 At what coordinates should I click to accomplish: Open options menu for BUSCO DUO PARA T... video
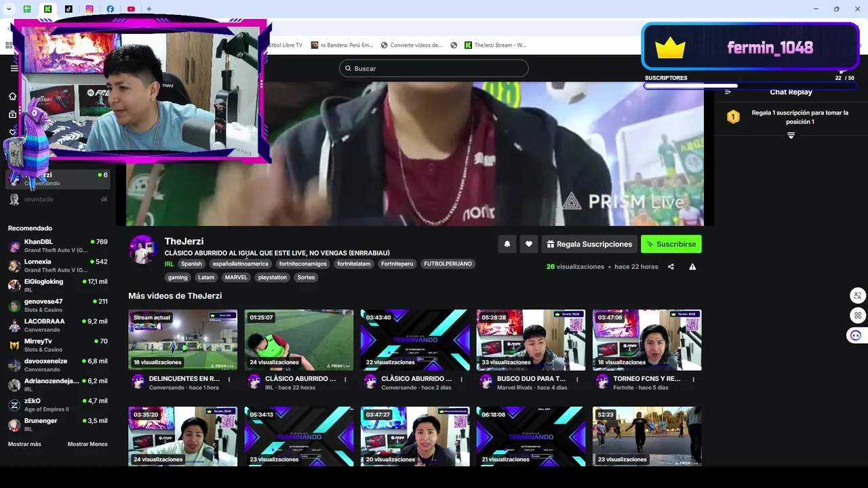point(577,380)
